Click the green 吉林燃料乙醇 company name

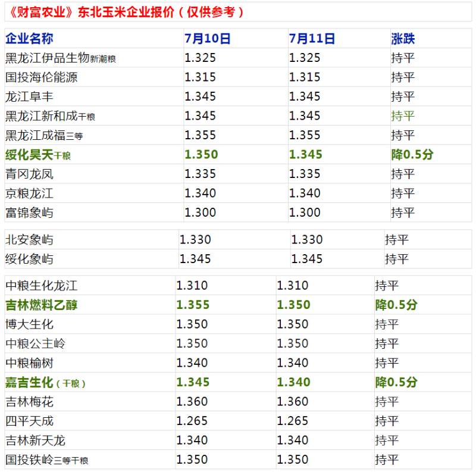click(41, 305)
